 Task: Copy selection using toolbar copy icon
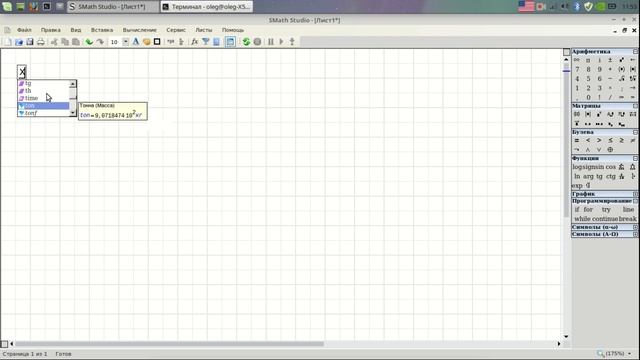(x=64, y=42)
